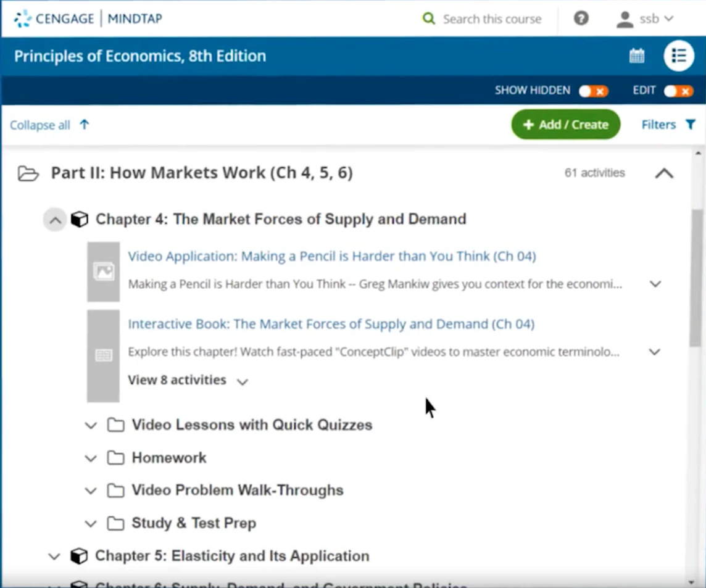Open Video Lessons with Quick Quizzes folder

point(90,425)
